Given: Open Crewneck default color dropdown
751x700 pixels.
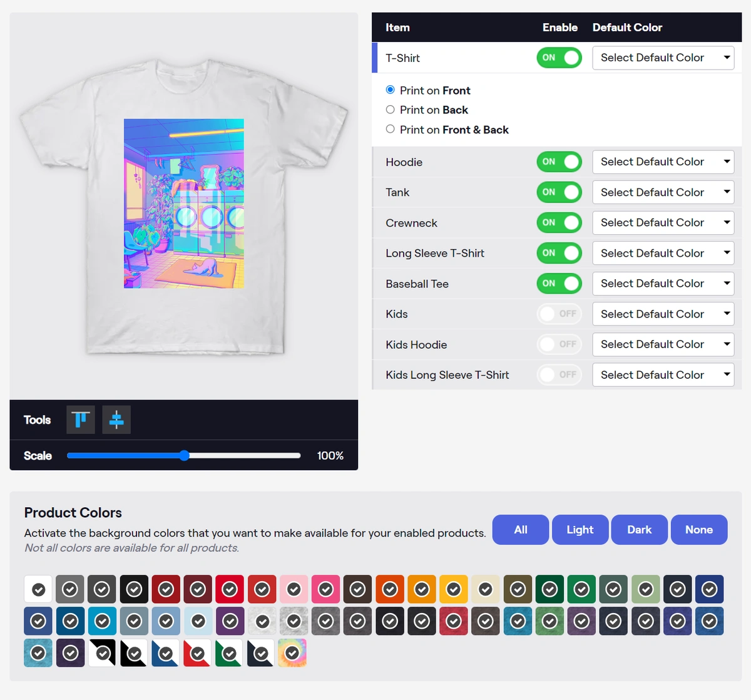Looking at the screenshot, I should pos(663,222).
